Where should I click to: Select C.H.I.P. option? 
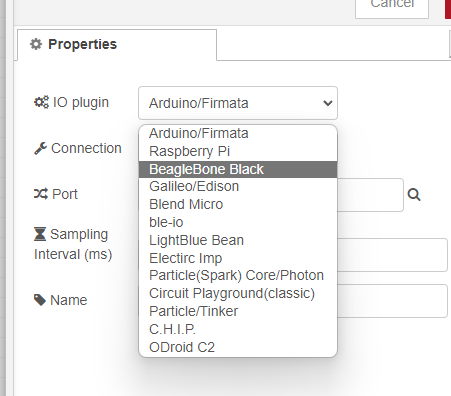(238, 330)
